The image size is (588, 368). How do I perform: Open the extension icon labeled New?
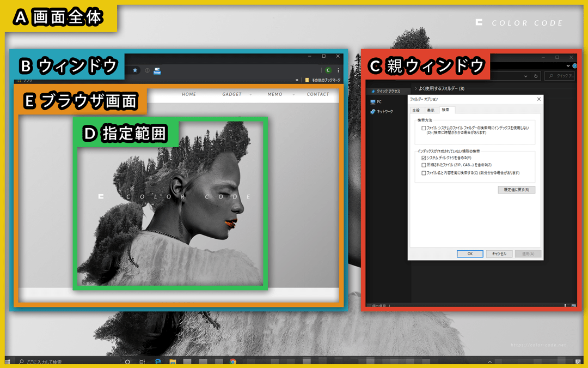click(157, 70)
